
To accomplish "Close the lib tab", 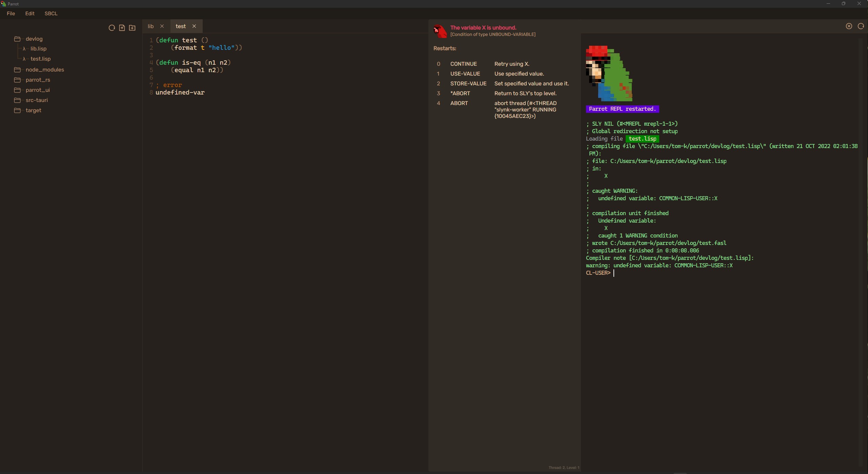I will coord(162,26).
